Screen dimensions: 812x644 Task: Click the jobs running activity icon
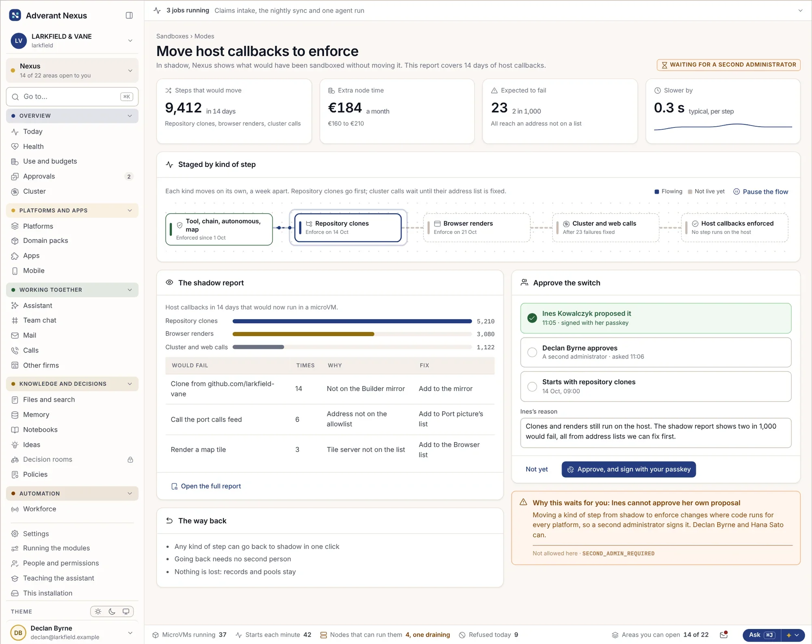[x=158, y=11]
